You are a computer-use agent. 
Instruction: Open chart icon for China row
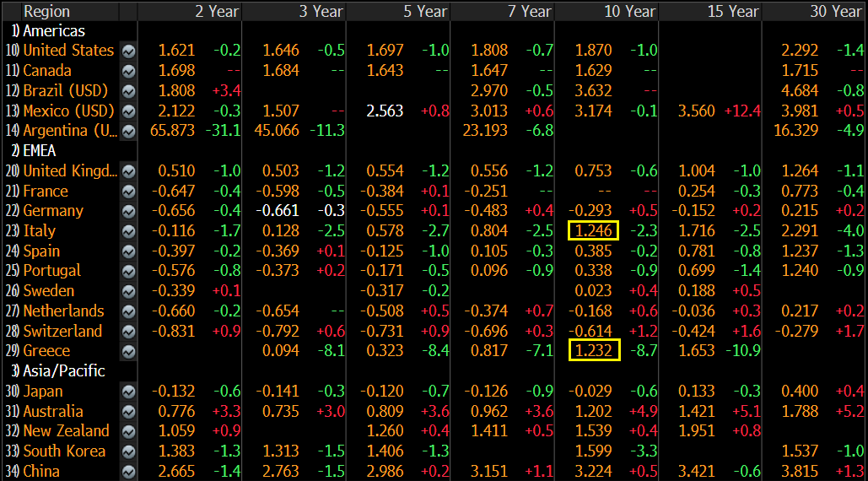pyautogui.click(x=128, y=472)
